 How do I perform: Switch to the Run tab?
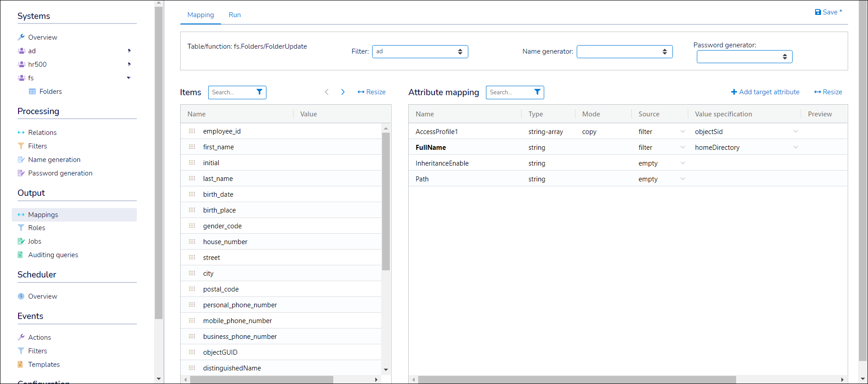click(x=234, y=15)
